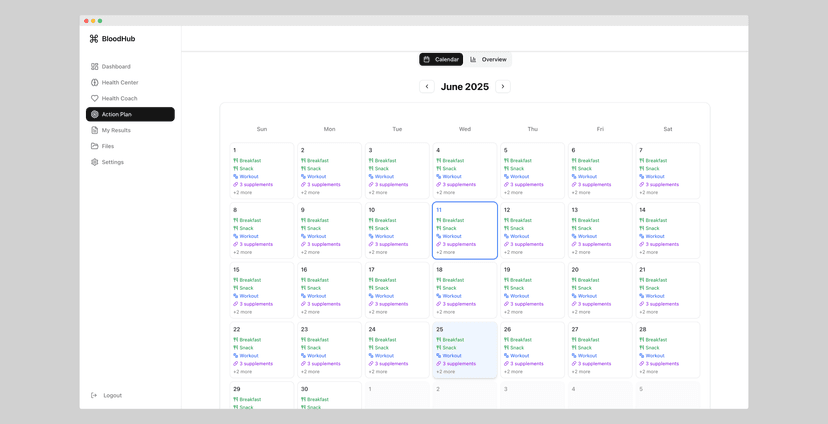828x424 pixels.
Task: Select Breakfast on June 29
Action: pos(247,399)
